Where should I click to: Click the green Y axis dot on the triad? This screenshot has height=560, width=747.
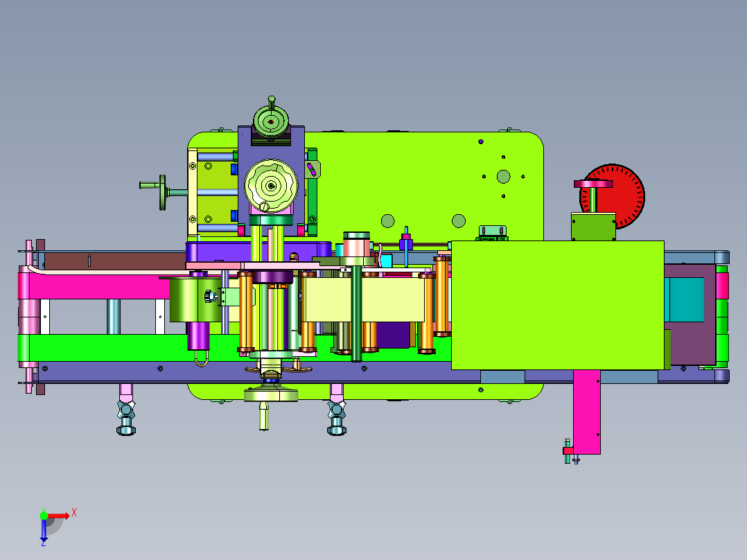pos(44,515)
